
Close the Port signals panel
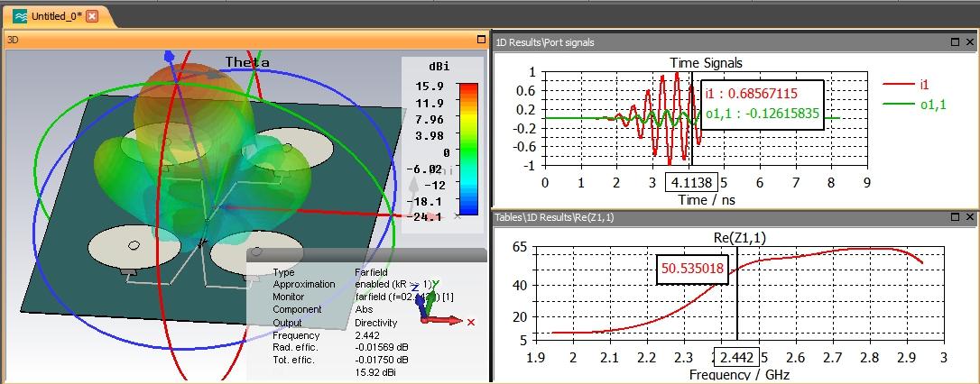pos(969,41)
